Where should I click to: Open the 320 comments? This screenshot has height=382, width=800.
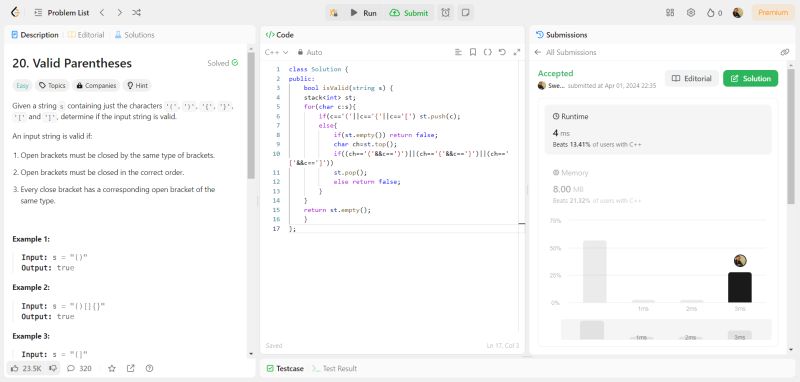[79, 368]
